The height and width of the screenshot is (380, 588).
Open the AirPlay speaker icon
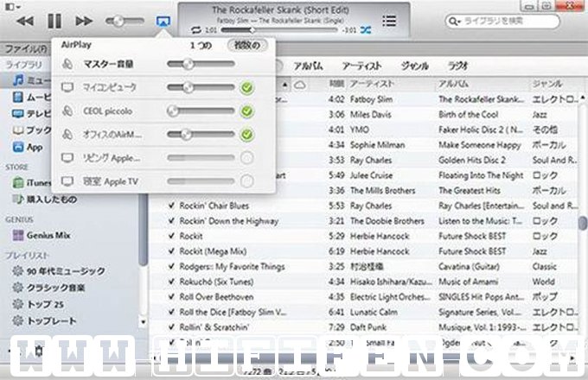point(163,22)
